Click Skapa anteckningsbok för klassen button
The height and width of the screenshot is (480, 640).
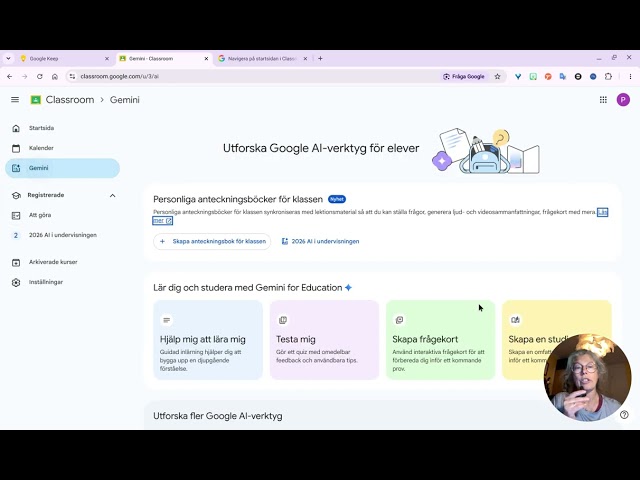coord(212,241)
